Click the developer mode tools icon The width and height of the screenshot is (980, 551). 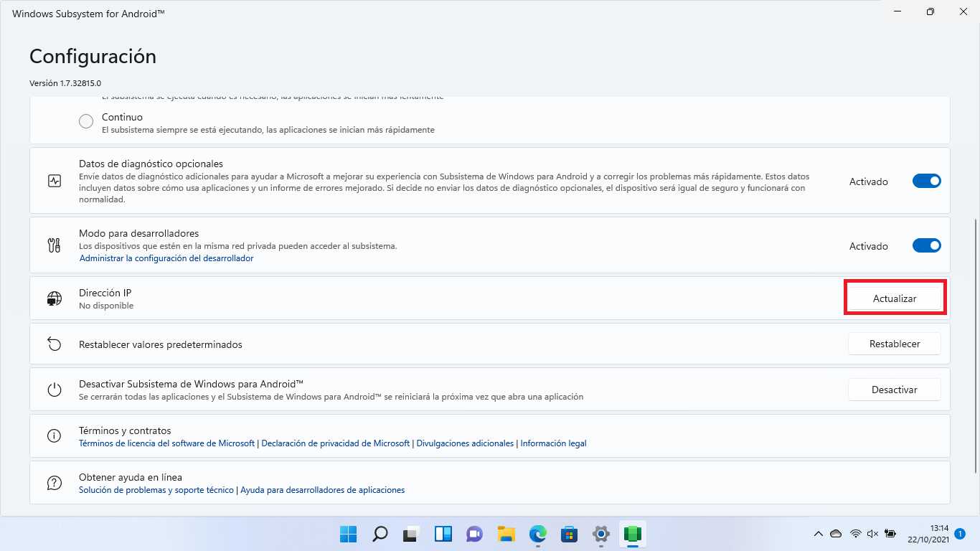(55, 245)
